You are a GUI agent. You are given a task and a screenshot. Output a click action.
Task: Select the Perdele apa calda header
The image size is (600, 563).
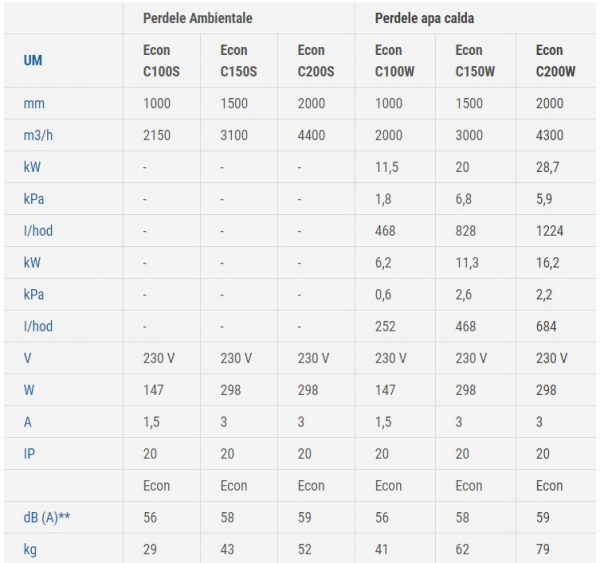click(x=424, y=18)
